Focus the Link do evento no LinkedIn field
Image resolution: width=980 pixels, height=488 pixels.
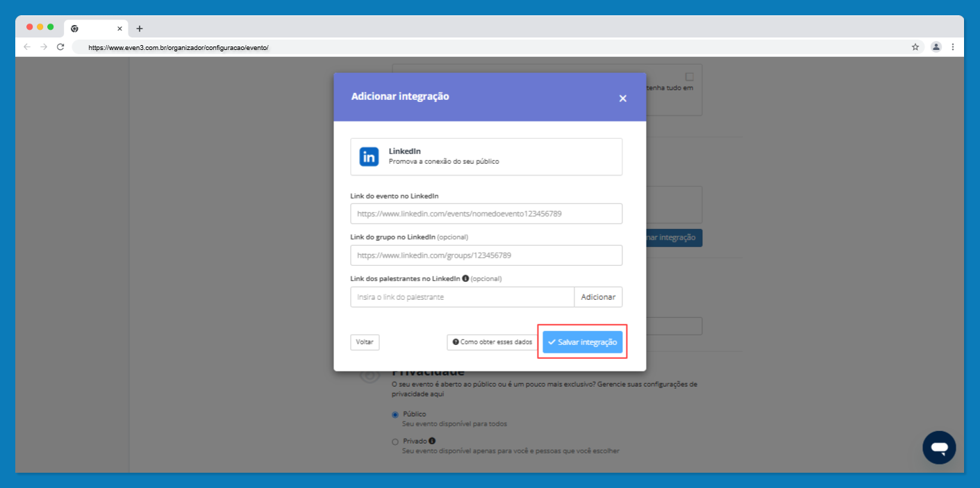pyautogui.click(x=486, y=214)
